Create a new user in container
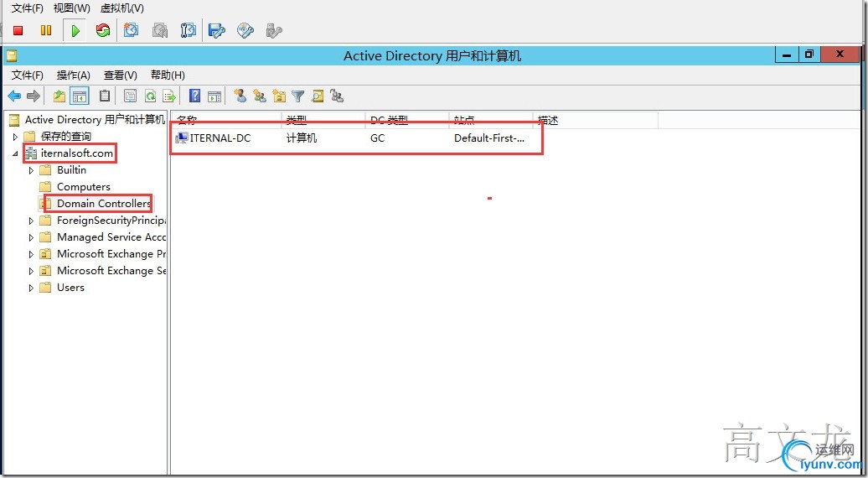This screenshot has height=478, width=868. point(240,96)
